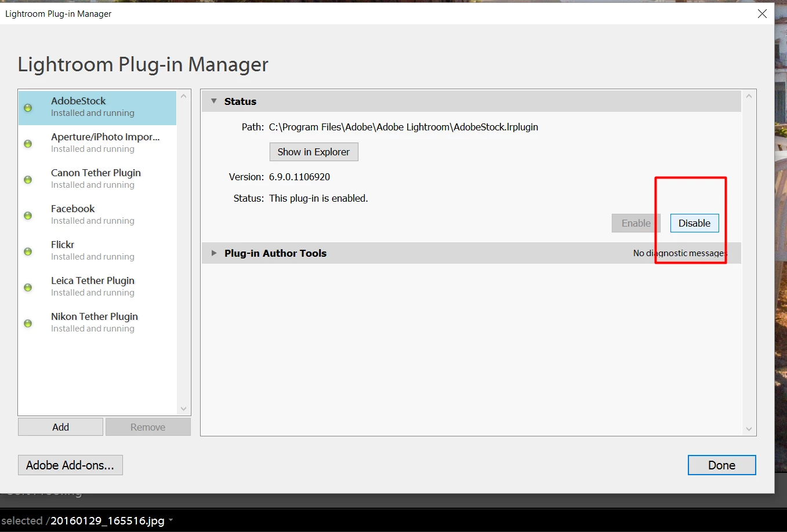Screen dimensions: 787x532
Task: Select the AdobeStock plug-in in the list
Action: 97,108
